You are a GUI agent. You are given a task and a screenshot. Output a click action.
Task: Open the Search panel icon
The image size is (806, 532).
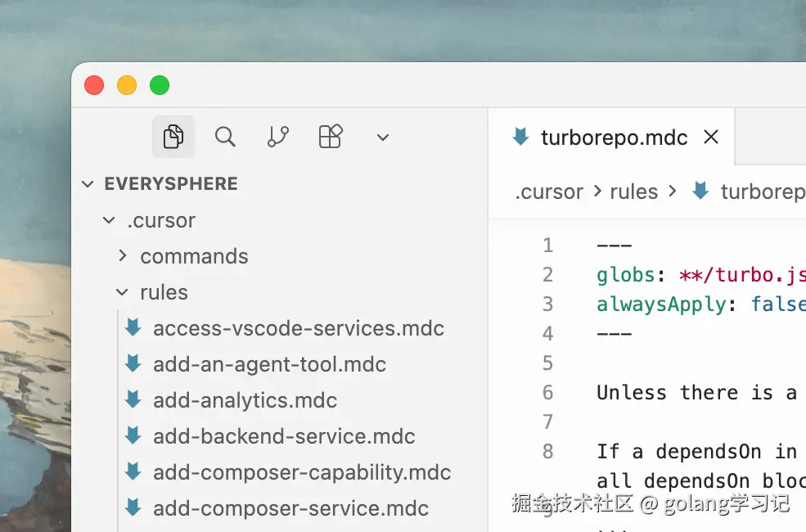click(225, 137)
